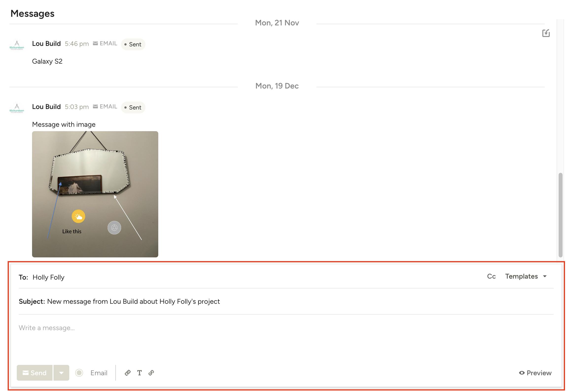This screenshot has width=567, height=392.
Task: Click the note icon at top right
Action: point(546,33)
